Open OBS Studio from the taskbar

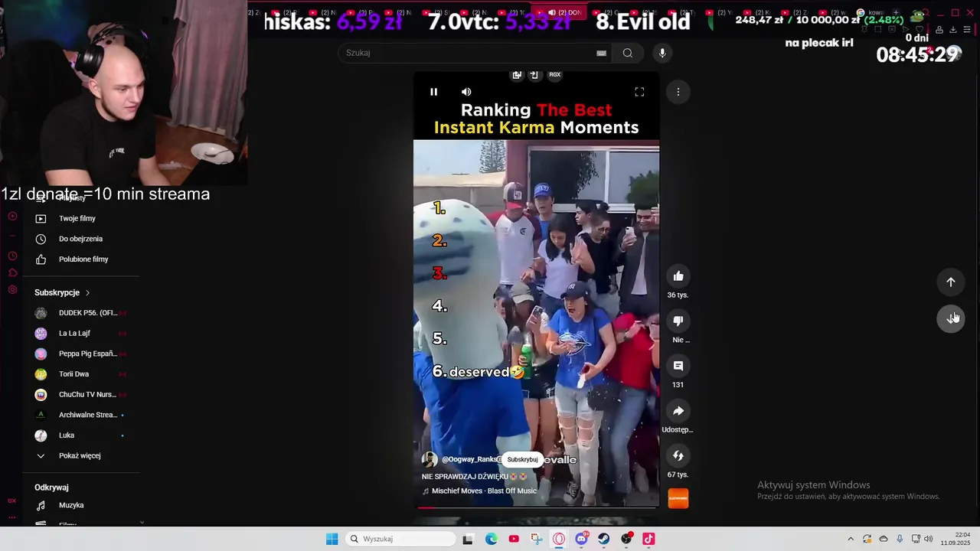(x=626, y=539)
